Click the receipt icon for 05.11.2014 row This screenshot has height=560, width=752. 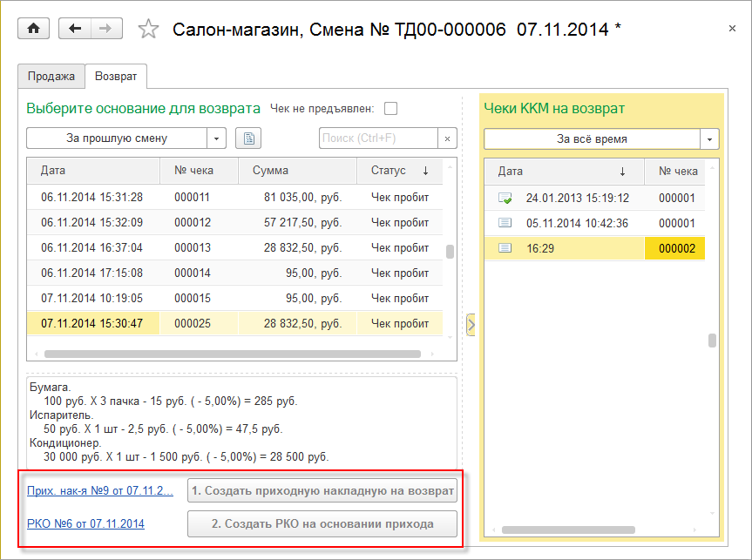coord(505,223)
